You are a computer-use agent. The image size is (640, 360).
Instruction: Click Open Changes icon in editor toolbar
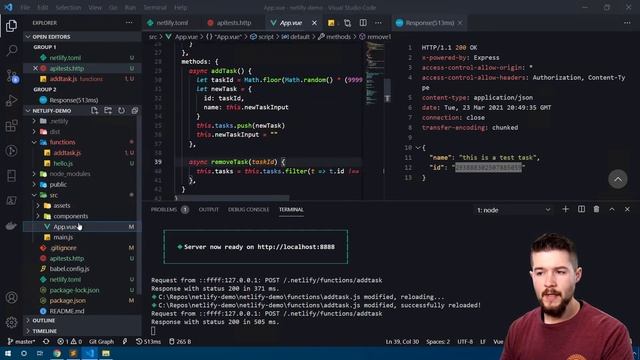(347, 23)
